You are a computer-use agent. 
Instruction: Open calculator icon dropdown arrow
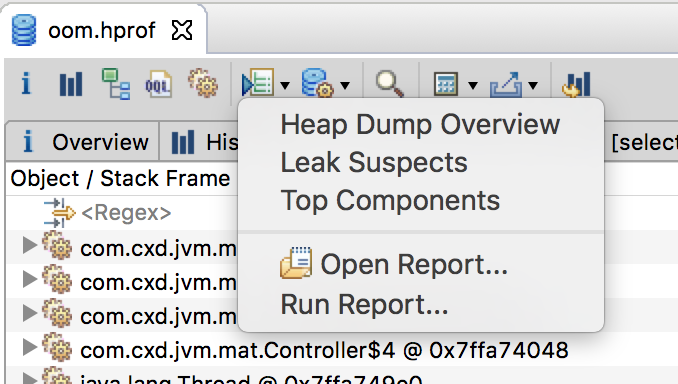tap(473, 86)
